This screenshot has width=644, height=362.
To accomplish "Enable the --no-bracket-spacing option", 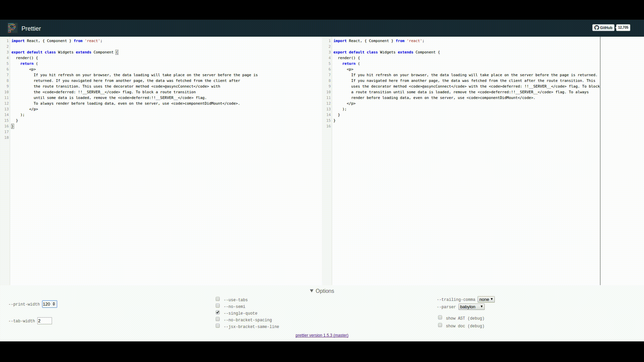I will click(217, 319).
